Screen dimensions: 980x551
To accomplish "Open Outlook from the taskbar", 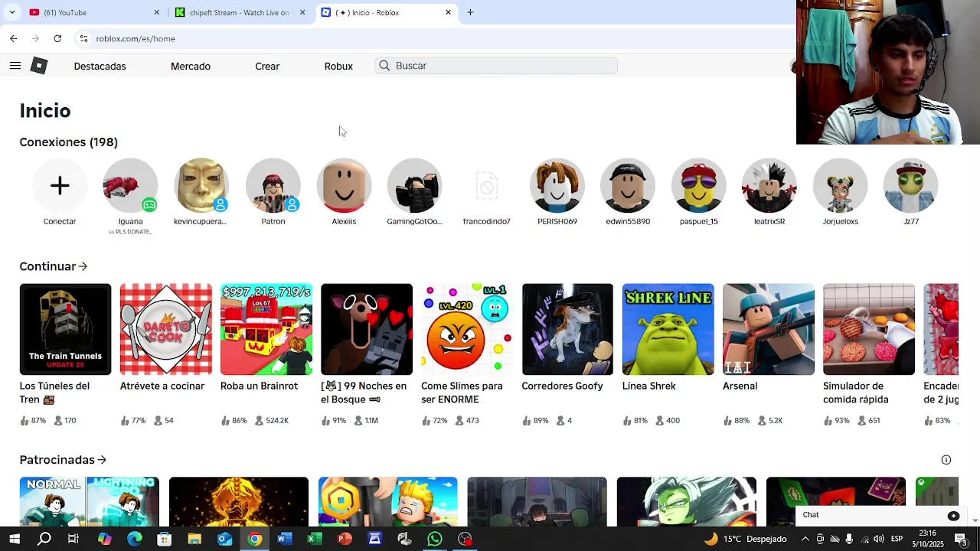I will (224, 539).
